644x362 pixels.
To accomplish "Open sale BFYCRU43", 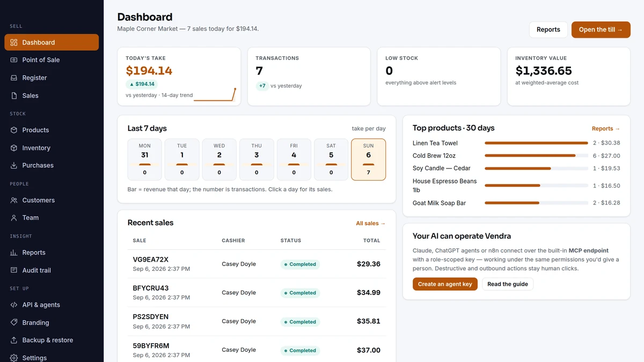I will 151,288.
